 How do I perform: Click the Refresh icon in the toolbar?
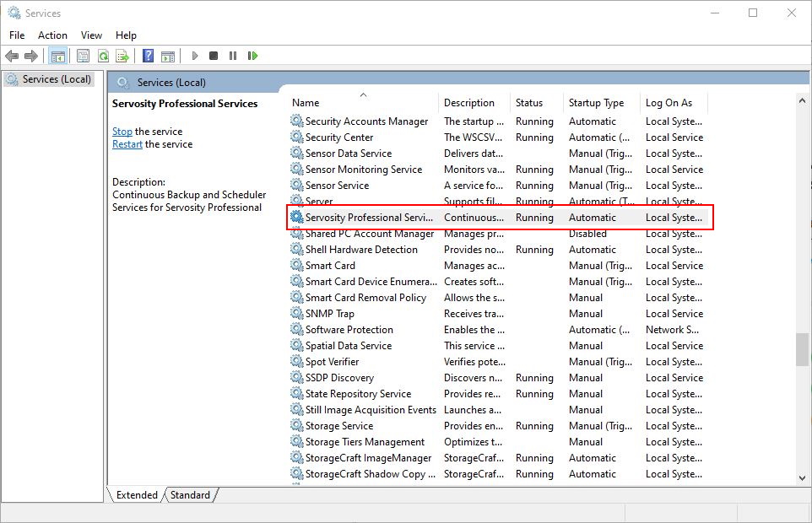[103, 56]
